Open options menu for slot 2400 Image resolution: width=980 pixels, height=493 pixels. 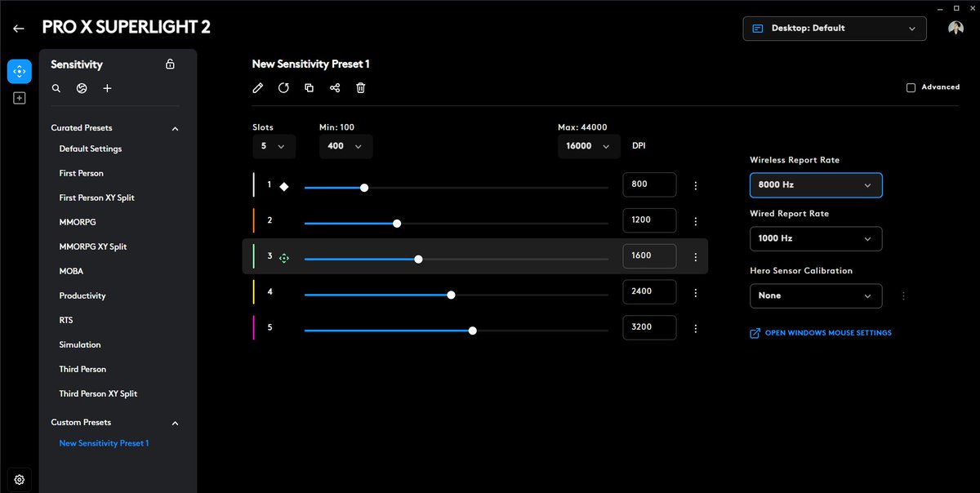pyautogui.click(x=695, y=293)
